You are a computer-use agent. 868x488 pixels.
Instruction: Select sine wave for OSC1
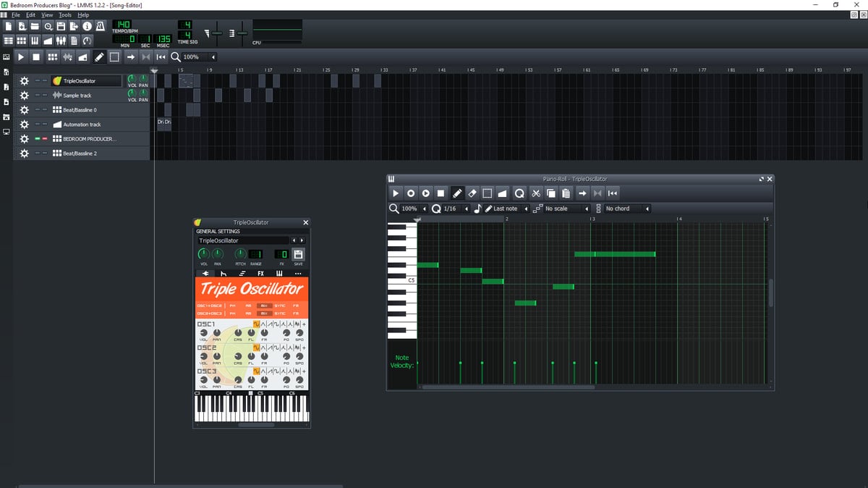coord(257,324)
